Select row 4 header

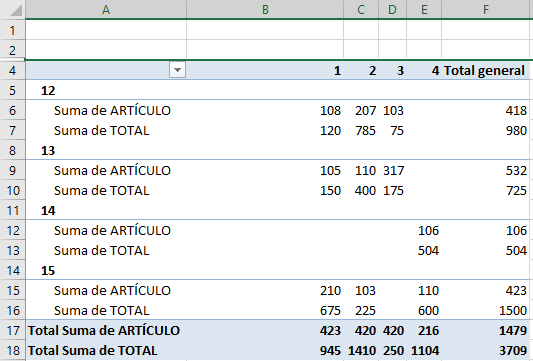tap(13, 70)
